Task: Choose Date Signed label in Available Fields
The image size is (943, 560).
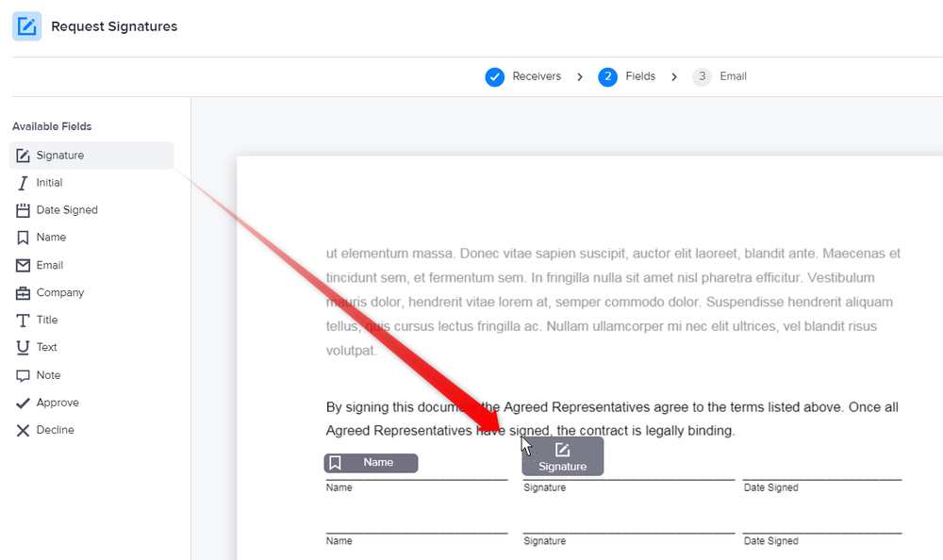Action: click(x=67, y=210)
